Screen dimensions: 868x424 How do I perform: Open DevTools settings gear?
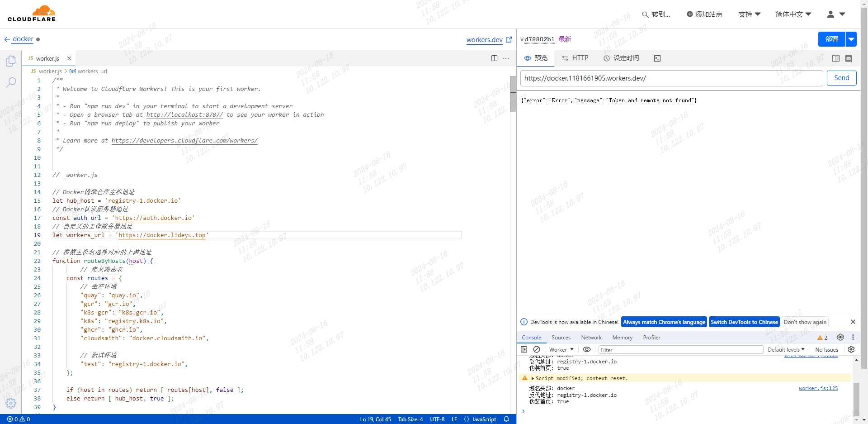840,337
